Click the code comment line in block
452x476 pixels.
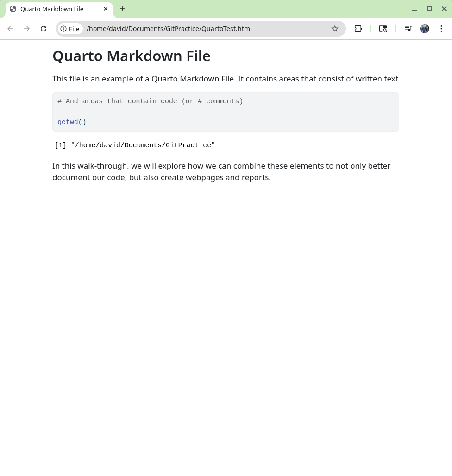[x=150, y=101]
